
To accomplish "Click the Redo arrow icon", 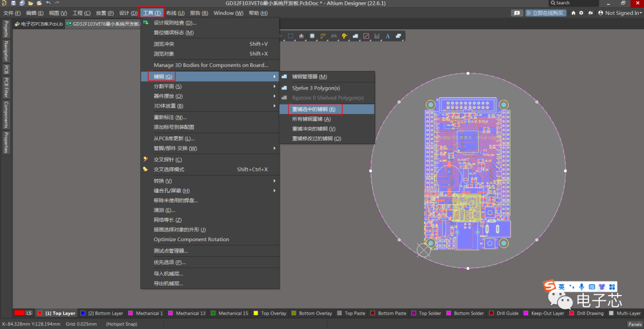I will click(x=57, y=3).
